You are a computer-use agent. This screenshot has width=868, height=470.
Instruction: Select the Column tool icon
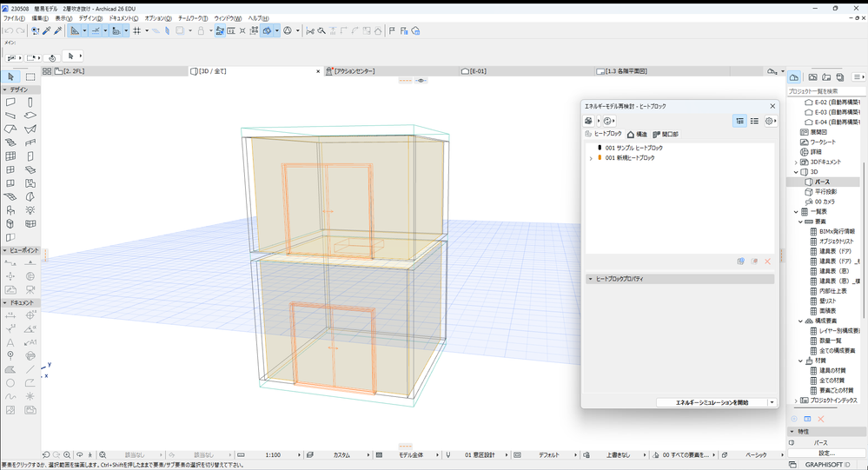point(30,103)
